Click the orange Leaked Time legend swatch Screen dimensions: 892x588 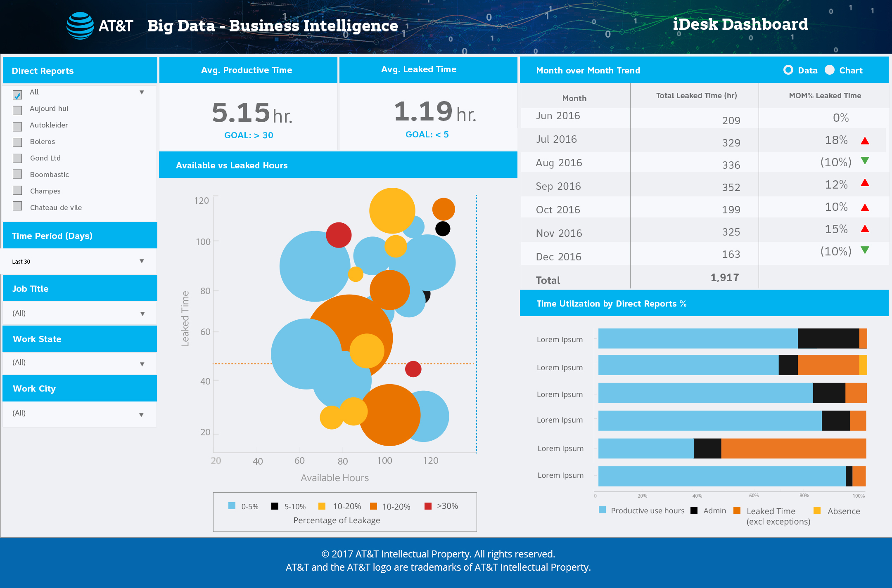point(737,510)
